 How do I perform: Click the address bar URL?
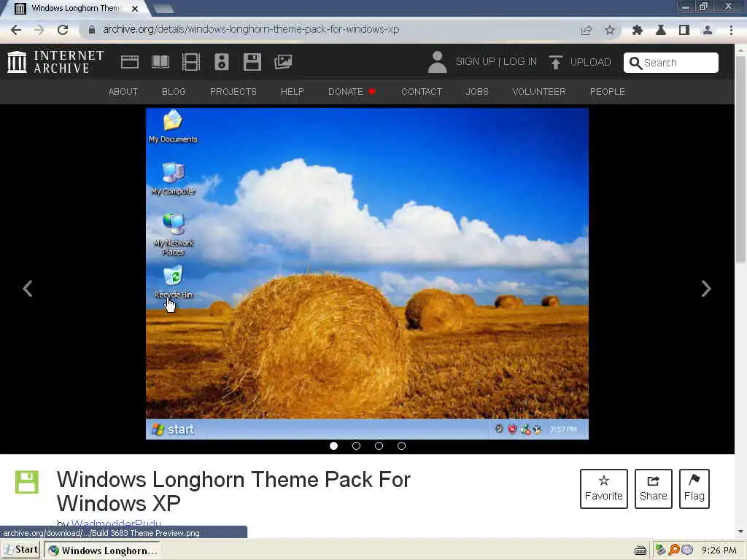(251, 29)
